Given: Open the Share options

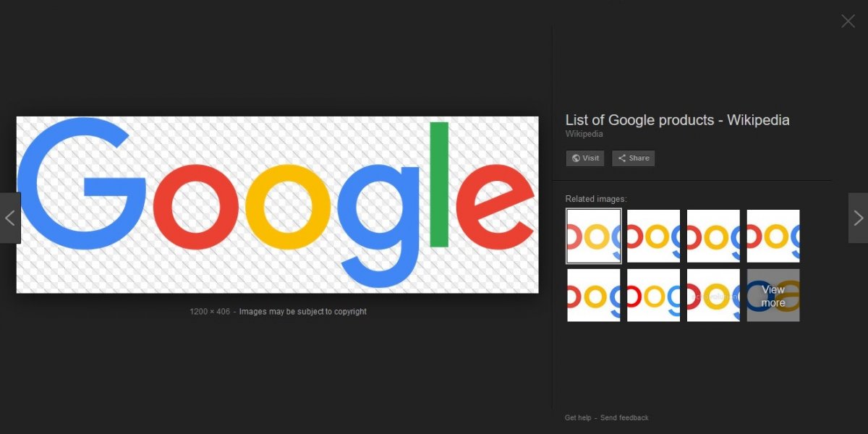Looking at the screenshot, I should click(634, 158).
